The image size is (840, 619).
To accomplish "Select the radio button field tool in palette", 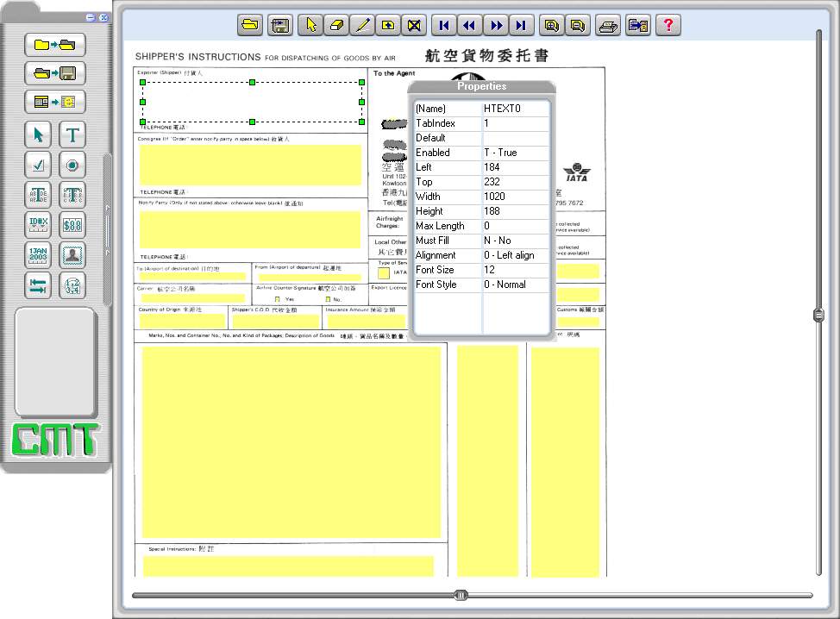I will click(72, 165).
